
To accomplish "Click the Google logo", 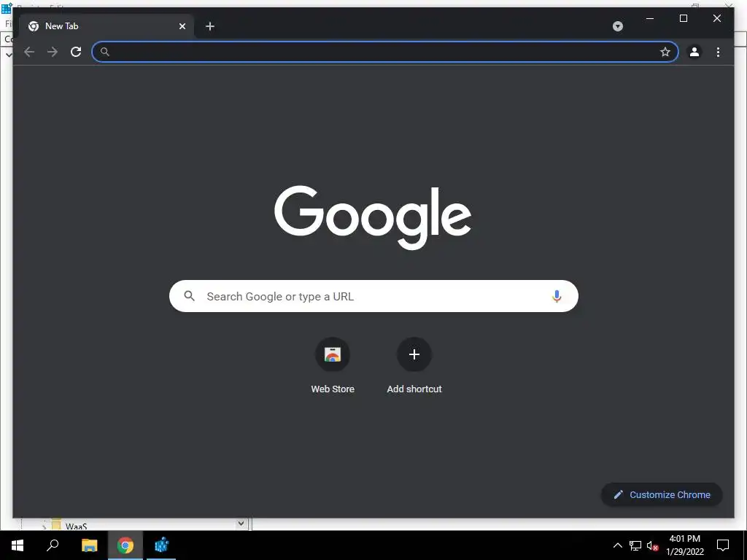I will click(x=373, y=217).
